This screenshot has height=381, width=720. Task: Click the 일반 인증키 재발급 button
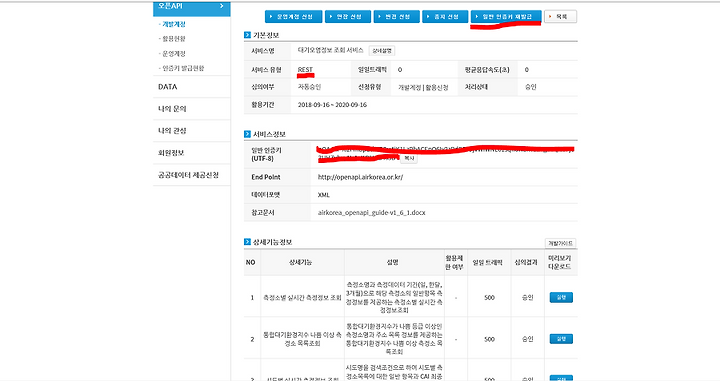pyautogui.click(x=506, y=17)
